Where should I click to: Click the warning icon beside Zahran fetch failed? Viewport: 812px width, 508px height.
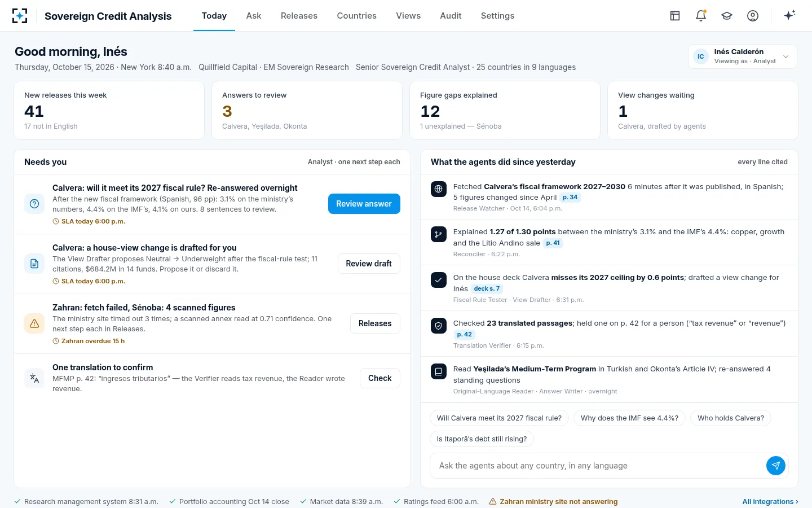coord(34,323)
